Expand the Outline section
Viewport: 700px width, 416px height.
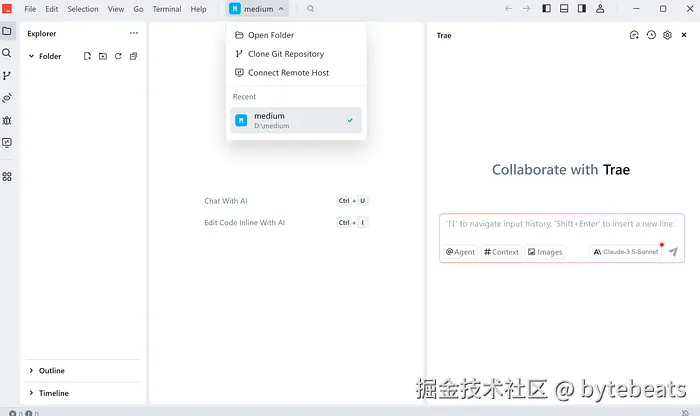tap(47, 370)
